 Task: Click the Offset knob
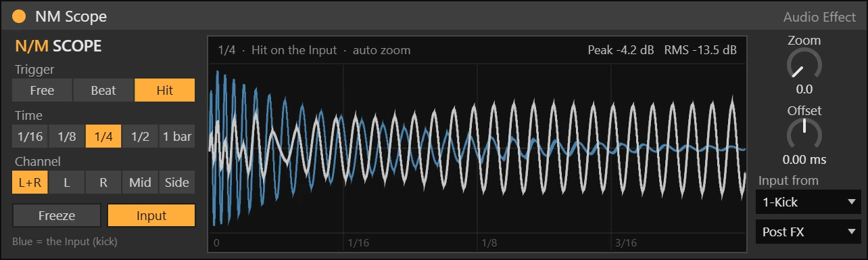(x=804, y=135)
